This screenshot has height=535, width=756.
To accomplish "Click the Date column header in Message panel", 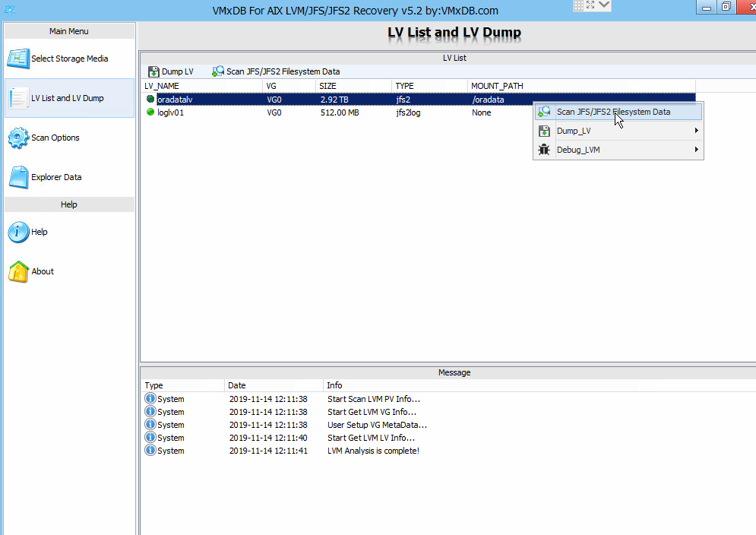I will click(x=274, y=385).
